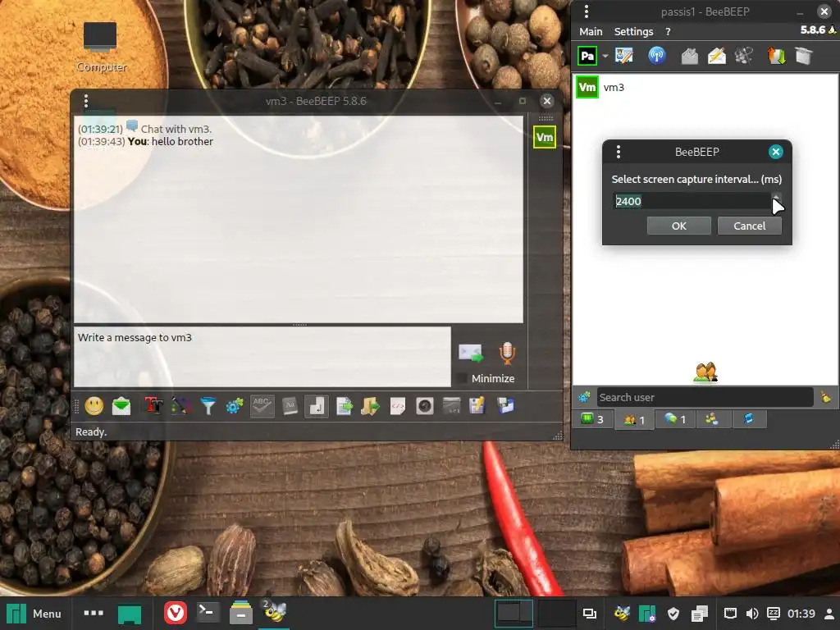Viewport: 840px width, 630px height.
Task: Focus the 'Write a message to vm3' field
Action: pyautogui.click(x=262, y=357)
